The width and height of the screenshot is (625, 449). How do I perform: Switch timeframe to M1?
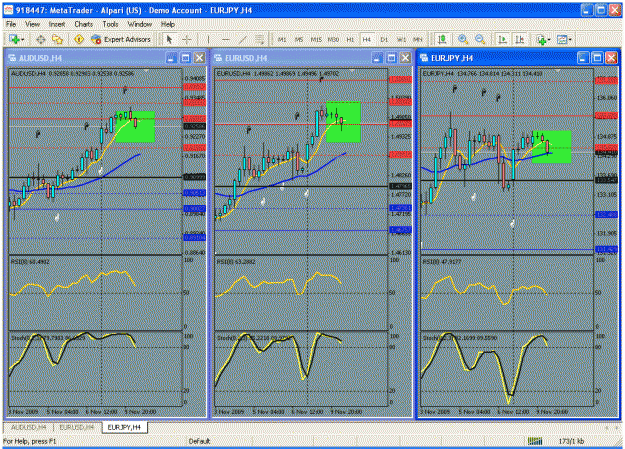point(282,39)
